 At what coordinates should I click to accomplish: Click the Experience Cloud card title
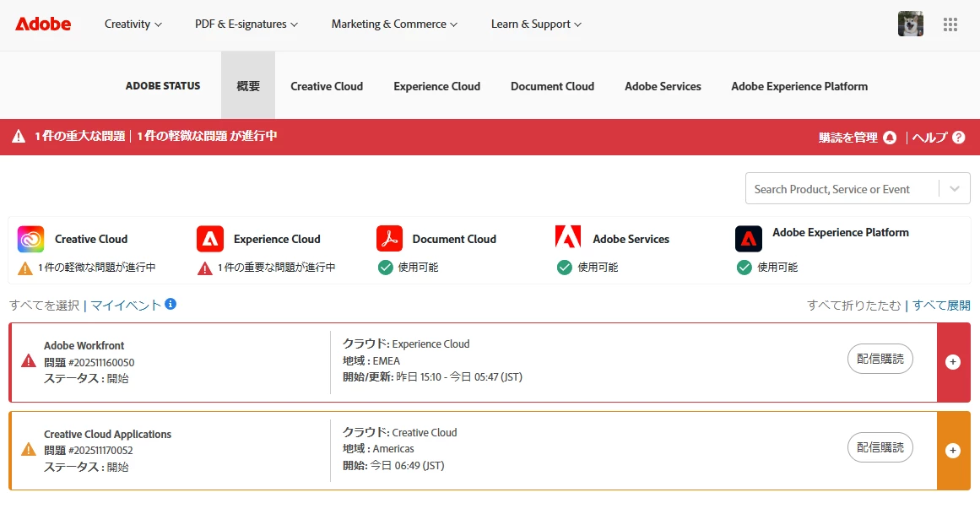tap(277, 239)
